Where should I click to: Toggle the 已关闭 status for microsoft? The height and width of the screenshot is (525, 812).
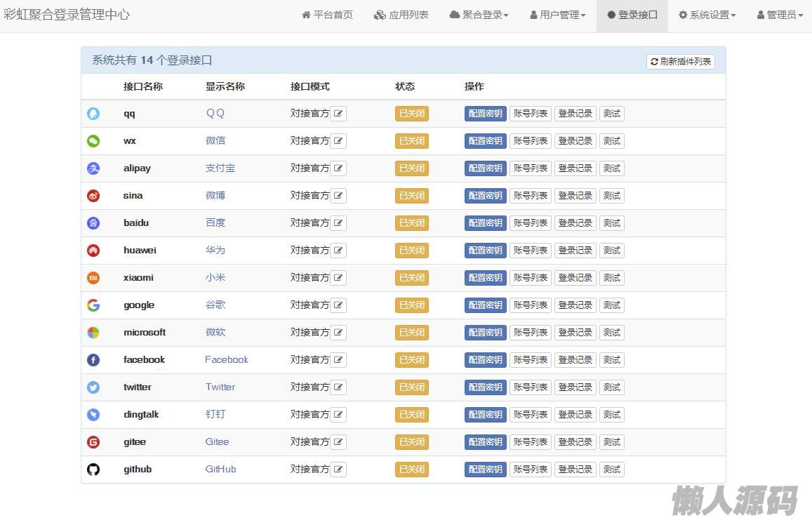(412, 333)
